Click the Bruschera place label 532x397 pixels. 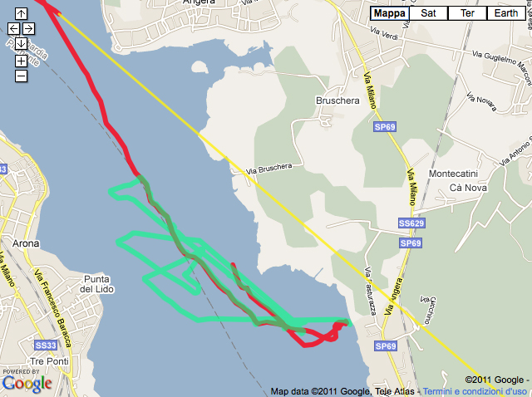point(337,100)
